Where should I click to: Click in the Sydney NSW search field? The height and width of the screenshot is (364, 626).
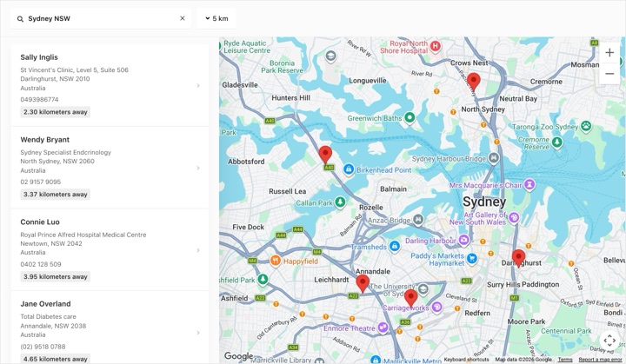point(101,18)
